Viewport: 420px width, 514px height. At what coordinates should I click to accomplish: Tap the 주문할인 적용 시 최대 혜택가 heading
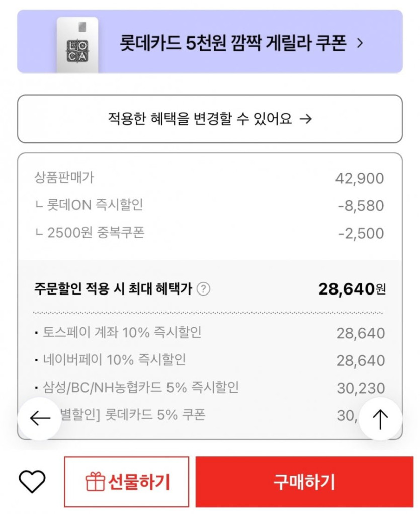click(x=113, y=289)
